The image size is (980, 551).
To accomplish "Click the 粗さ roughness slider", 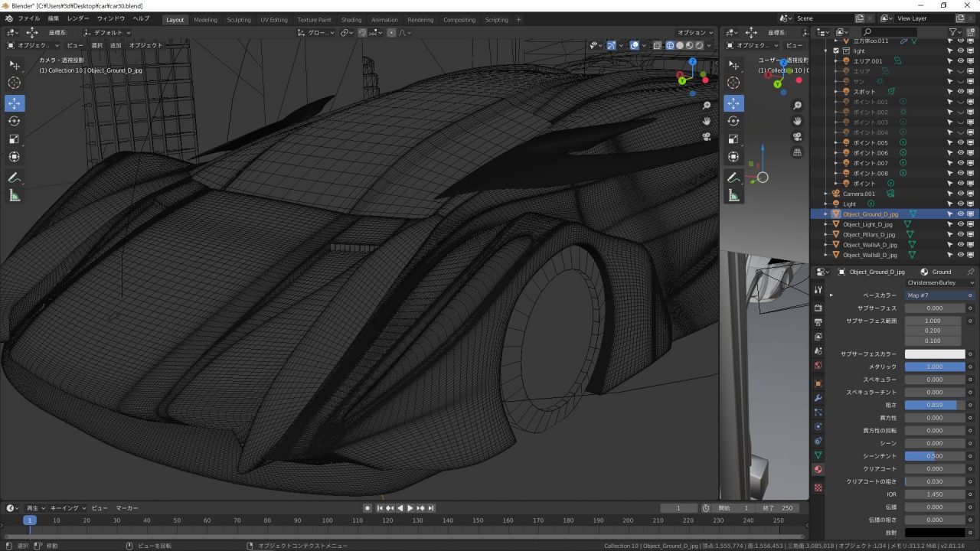I will tap(935, 405).
